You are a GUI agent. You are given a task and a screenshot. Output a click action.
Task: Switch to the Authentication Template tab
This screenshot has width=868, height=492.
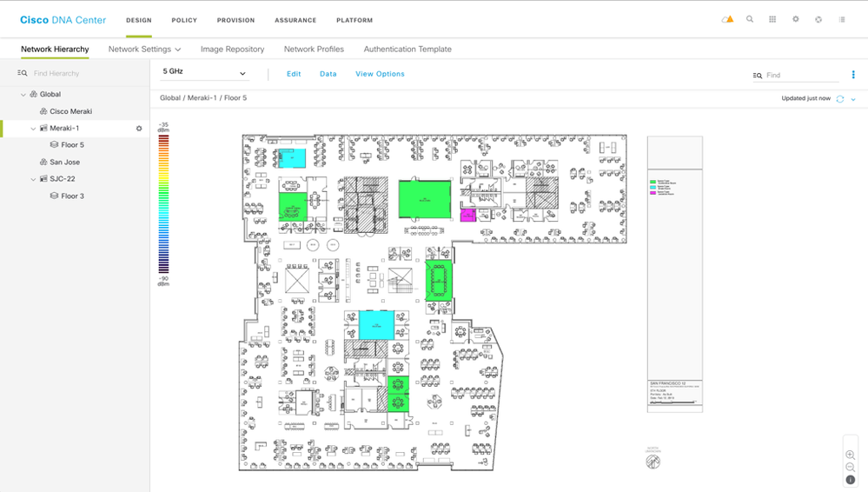coord(407,50)
